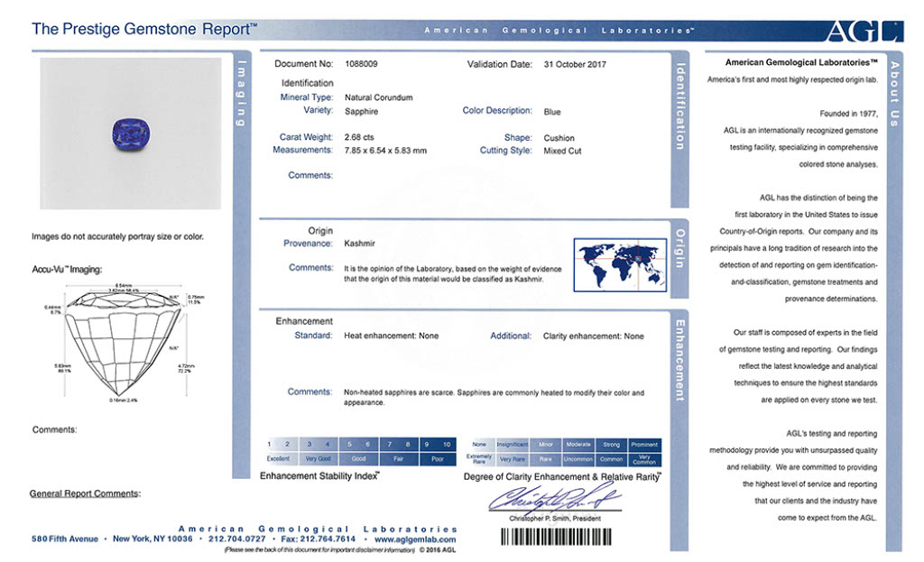Click the barcode below the signature
Screen dimensions: 924x562
tap(556, 537)
